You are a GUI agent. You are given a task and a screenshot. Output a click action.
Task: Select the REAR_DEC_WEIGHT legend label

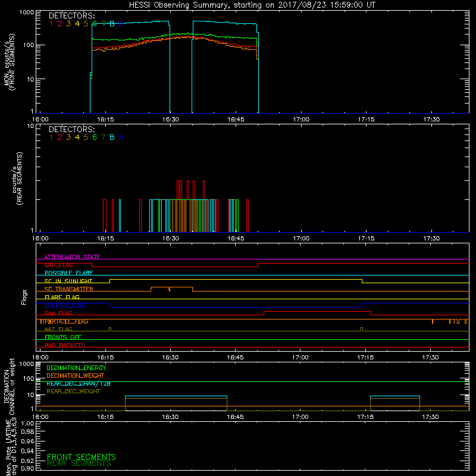[73, 392]
